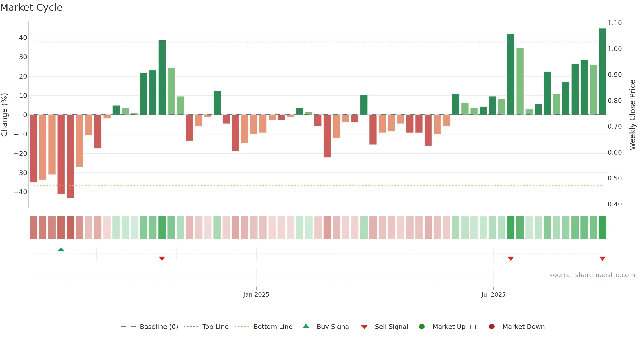Image resolution: width=644 pixels, height=362 pixels.
Task: Click the −40 tick label on left axis
Action: tap(21, 192)
